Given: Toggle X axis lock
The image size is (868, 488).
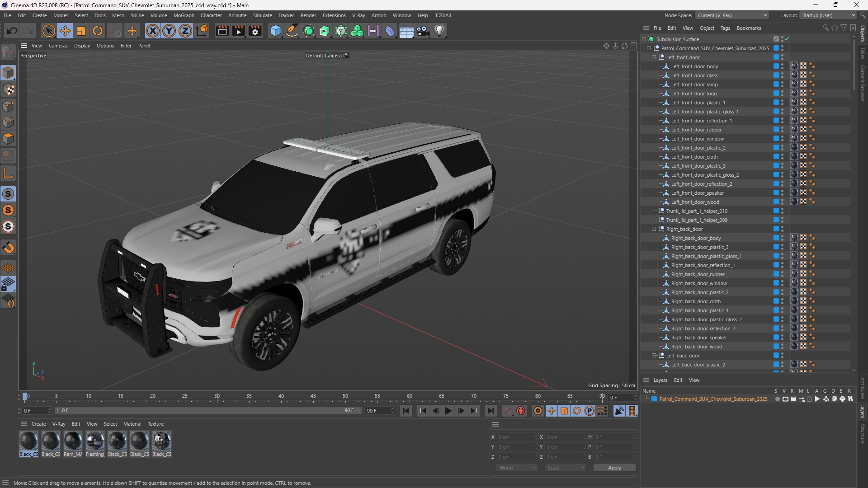Looking at the screenshot, I should point(153,31).
